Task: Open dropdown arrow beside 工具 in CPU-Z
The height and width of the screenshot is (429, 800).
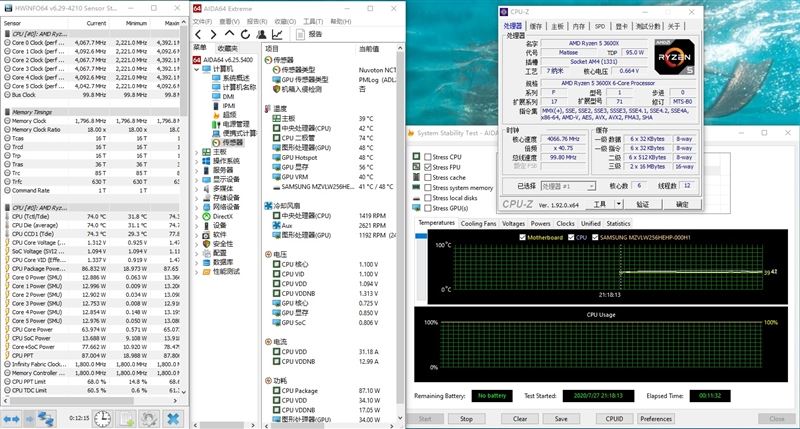Action: tap(619, 204)
